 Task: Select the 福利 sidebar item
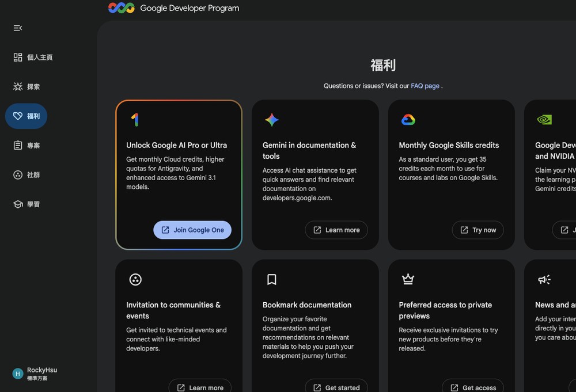[x=26, y=116]
